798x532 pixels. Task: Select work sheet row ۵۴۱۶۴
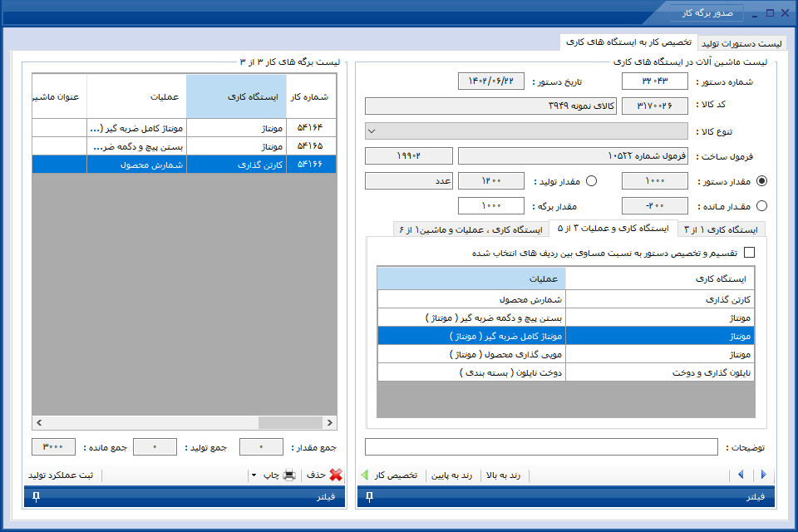click(x=185, y=128)
